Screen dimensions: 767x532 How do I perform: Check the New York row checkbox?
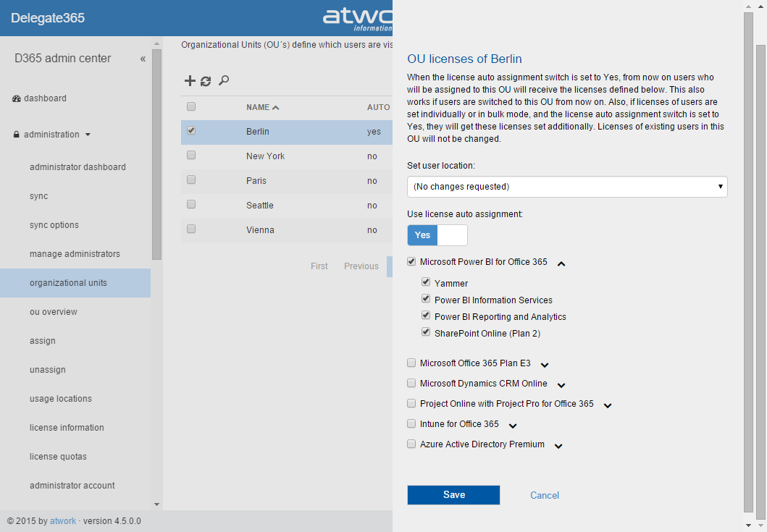point(191,155)
